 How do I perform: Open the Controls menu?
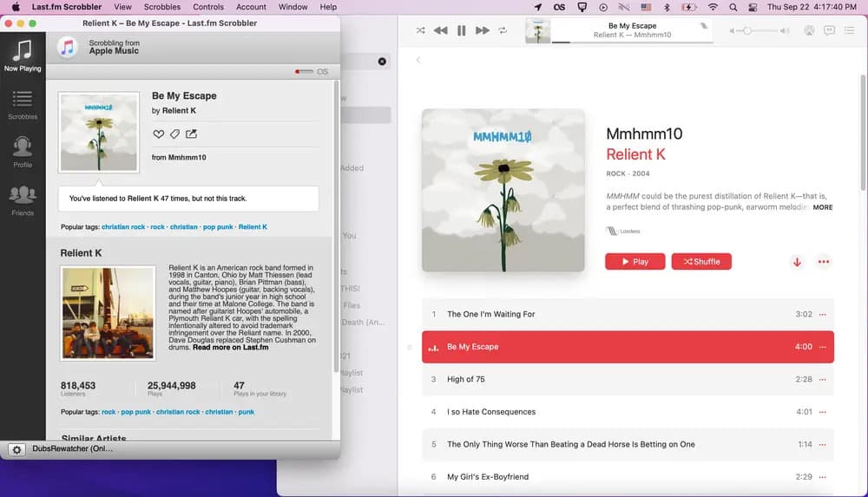[208, 7]
